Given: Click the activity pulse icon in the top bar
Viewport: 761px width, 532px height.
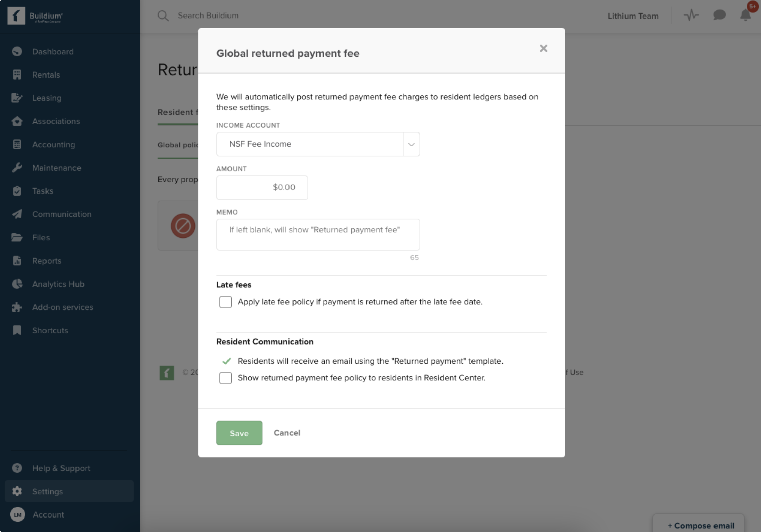Looking at the screenshot, I should pyautogui.click(x=691, y=15).
